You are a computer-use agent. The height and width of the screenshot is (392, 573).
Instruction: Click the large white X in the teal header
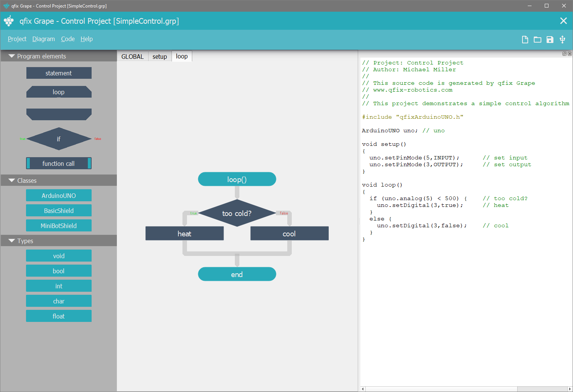[563, 21]
